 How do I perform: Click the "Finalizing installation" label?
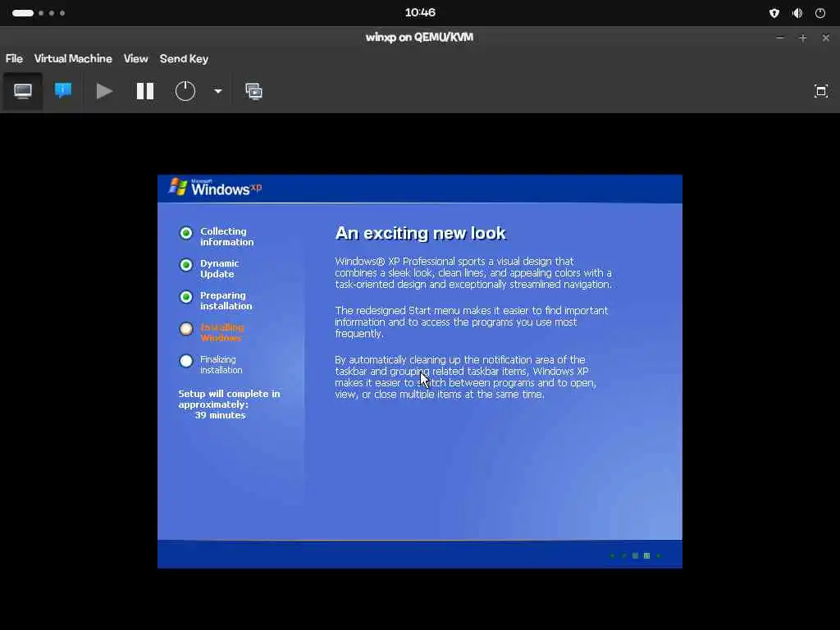tap(221, 365)
